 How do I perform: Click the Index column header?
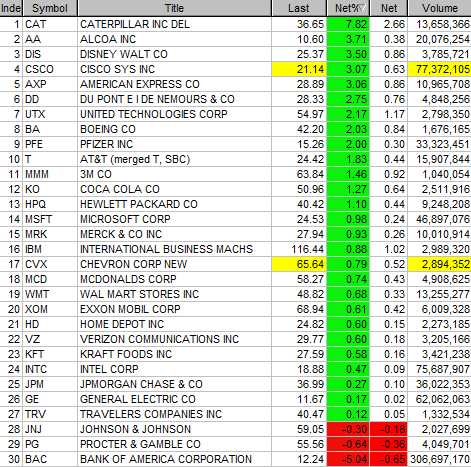[11, 8]
